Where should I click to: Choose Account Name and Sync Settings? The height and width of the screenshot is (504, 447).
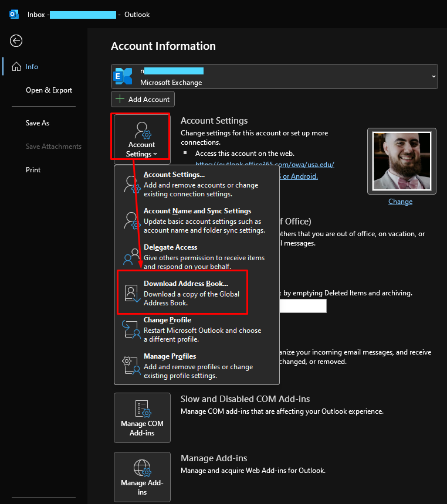point(197,220)
